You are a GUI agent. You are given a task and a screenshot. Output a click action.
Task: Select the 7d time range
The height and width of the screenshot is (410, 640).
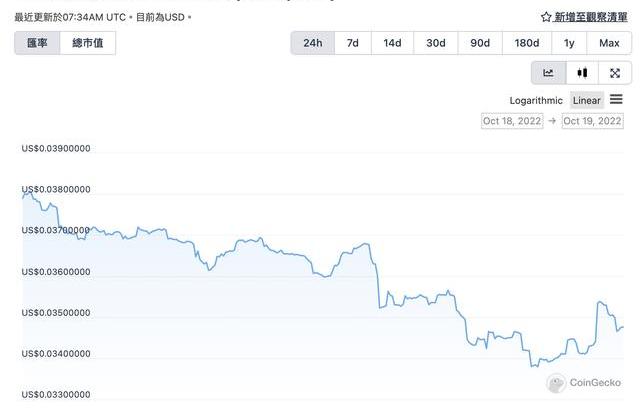[x=353, y=43]
